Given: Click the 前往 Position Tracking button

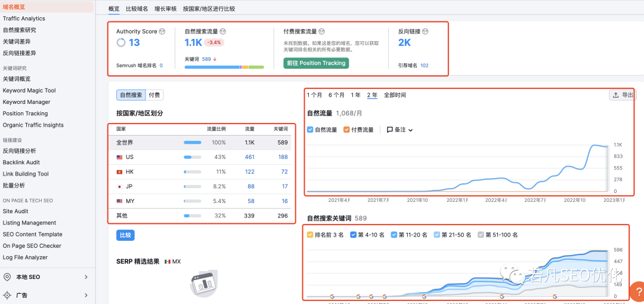Looking at the screenshot, I should [x=315, y=63].
